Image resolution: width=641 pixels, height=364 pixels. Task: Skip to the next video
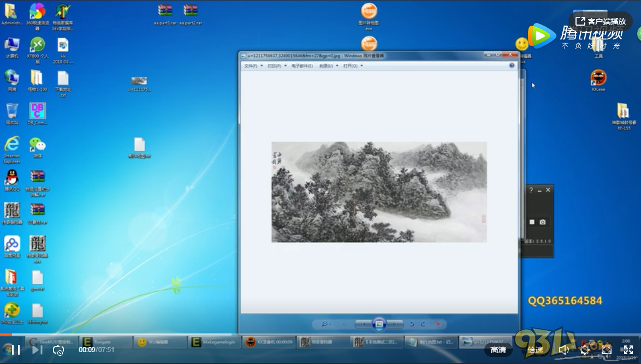[x=37, y=350]
